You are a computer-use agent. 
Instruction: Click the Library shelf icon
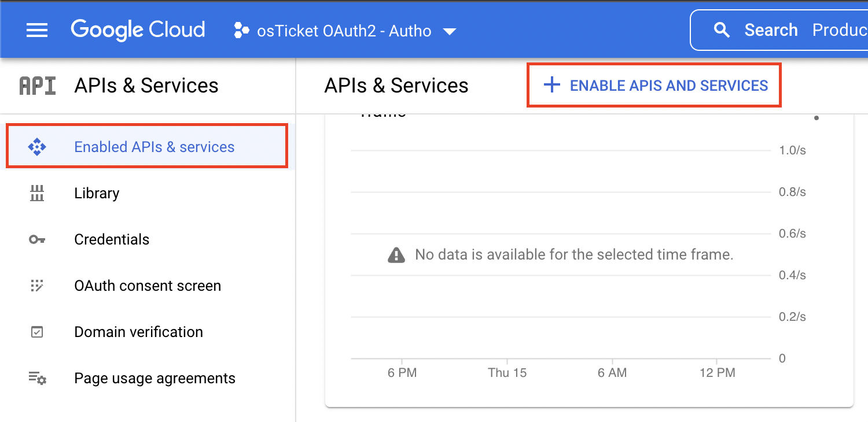coord(37,193)
